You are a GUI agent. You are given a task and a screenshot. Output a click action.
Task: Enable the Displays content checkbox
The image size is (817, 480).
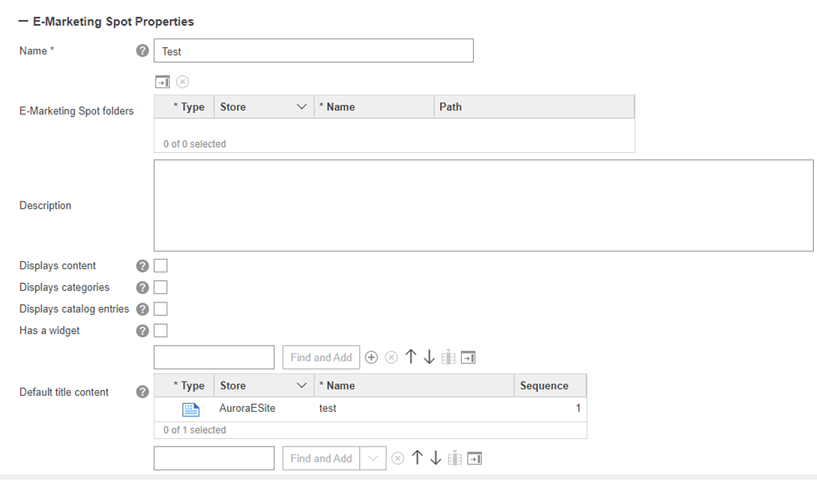[x=161, y=266]
